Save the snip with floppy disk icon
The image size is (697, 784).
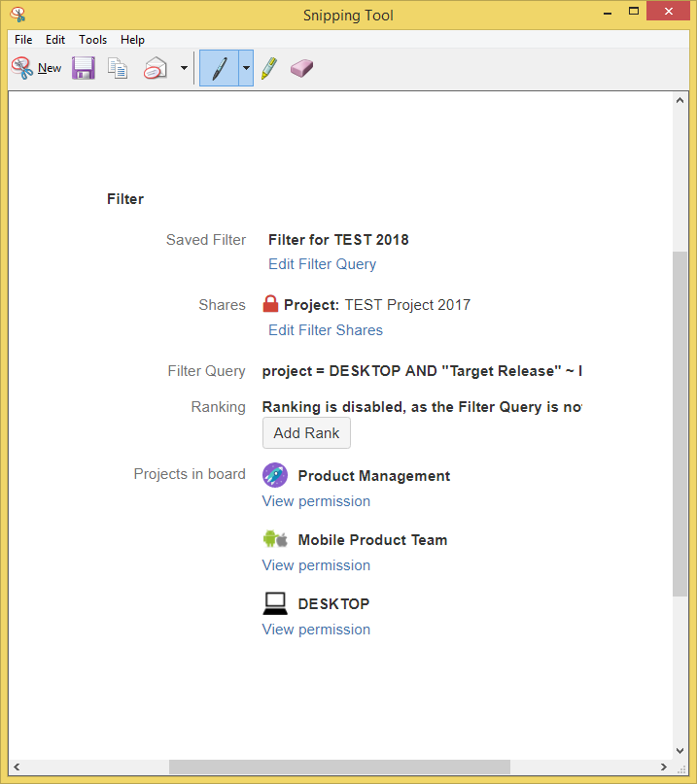click(83, 68)
